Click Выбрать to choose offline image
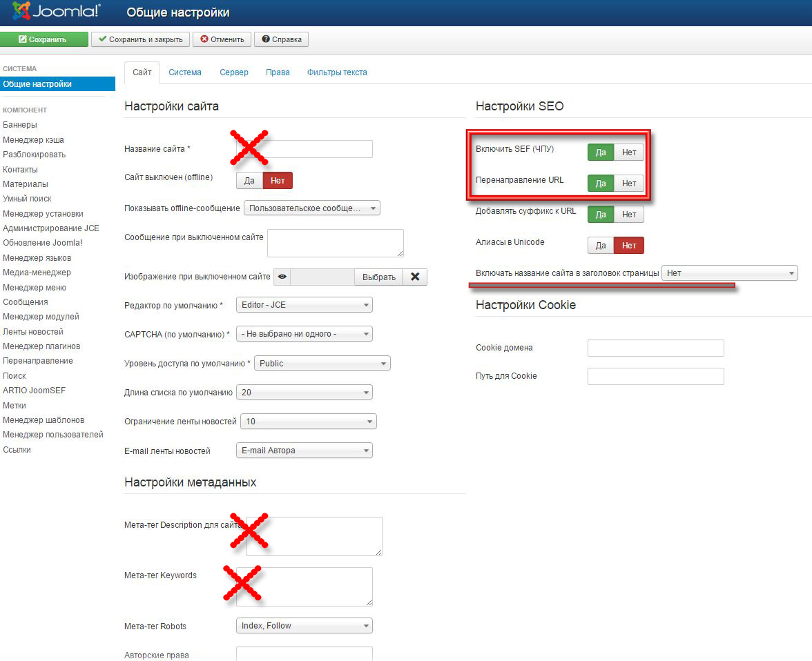 [378, 277]
